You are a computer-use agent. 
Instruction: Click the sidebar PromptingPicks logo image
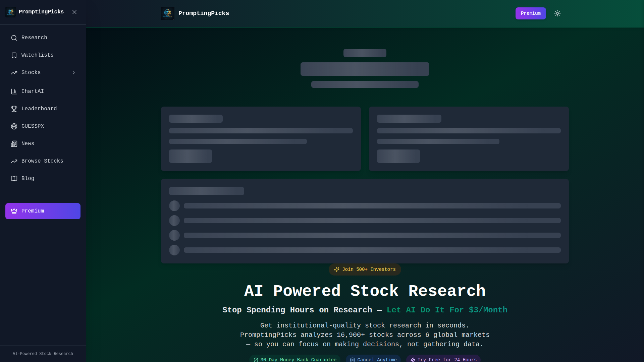click(x=10, y=12)
